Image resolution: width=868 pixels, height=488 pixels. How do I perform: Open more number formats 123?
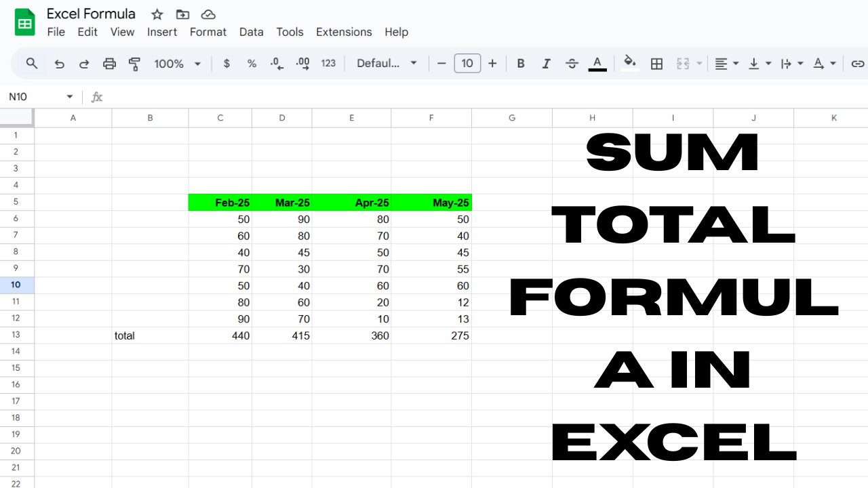[328, 63]
